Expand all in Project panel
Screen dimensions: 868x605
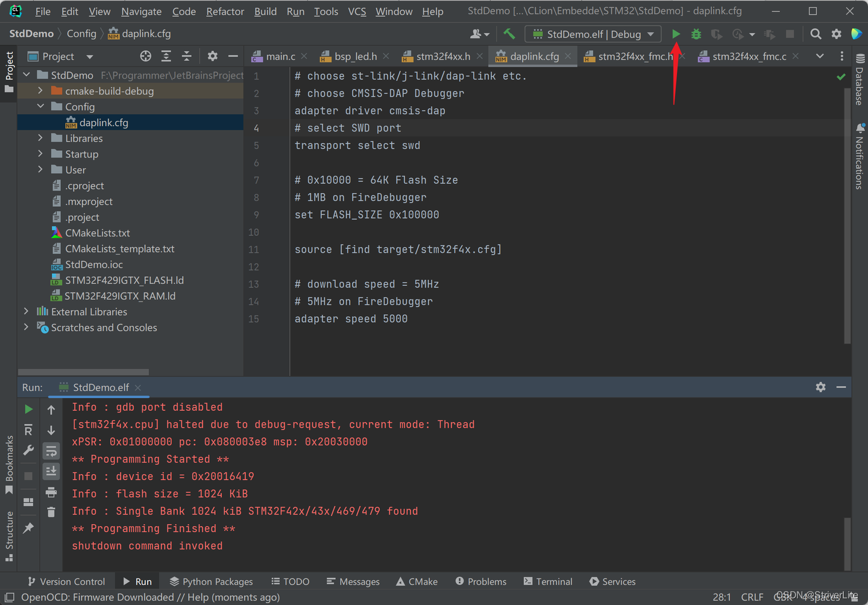pos(166,56)
